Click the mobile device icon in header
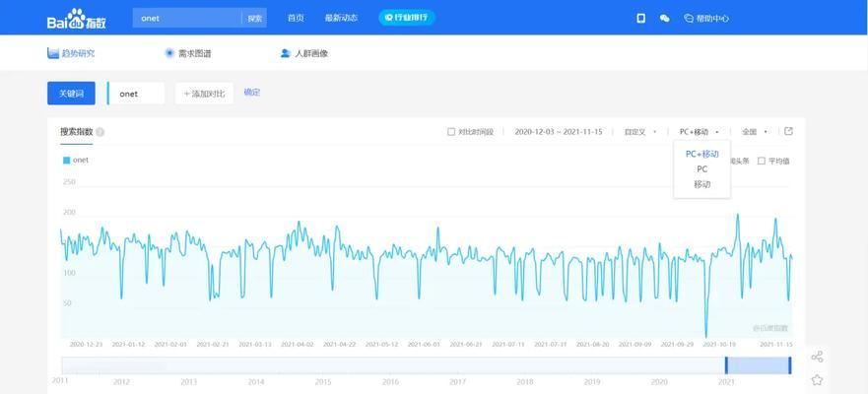This screenshot has height=394, width=868. point(641,19)
